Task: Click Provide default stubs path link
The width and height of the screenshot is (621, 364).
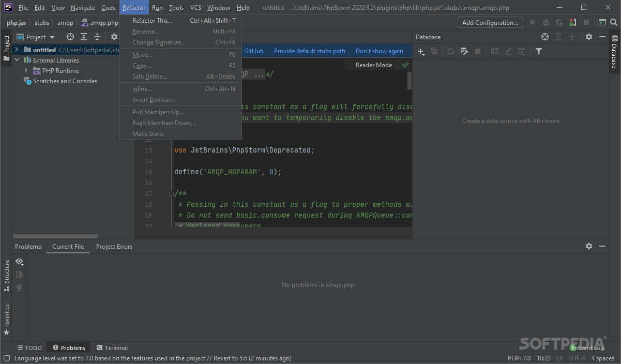Action: pyautogui.click(x=310, y=51)
